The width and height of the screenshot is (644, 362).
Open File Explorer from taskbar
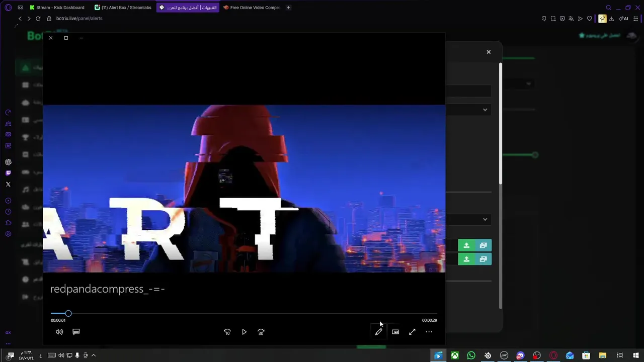pos(603,355)
